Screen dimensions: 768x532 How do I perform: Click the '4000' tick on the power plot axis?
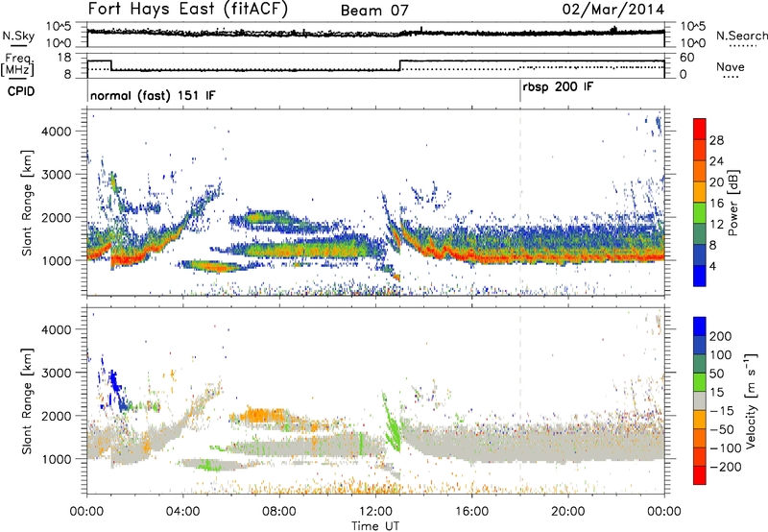[57, 132]
